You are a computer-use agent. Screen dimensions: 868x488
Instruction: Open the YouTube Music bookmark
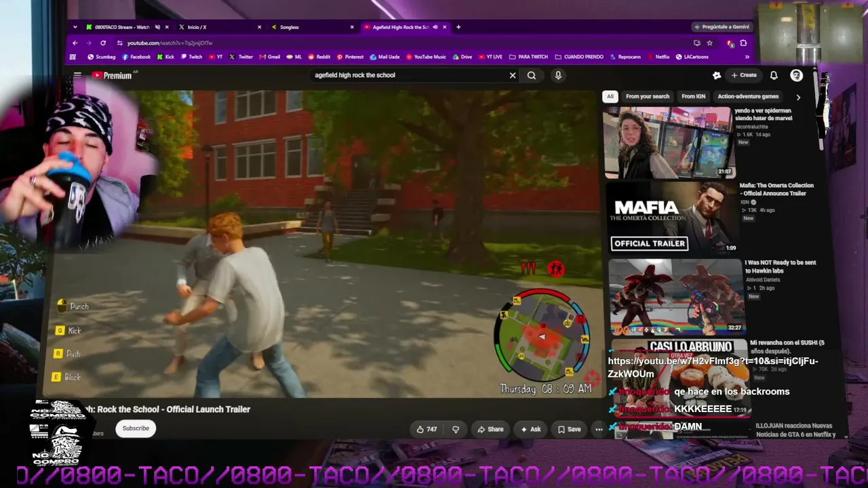(x=426, y=57)
